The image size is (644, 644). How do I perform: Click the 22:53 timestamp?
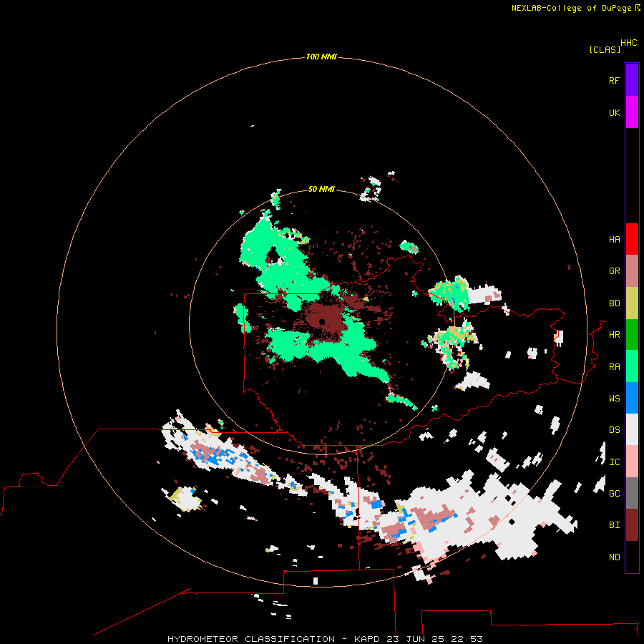(x=467, y=639)
